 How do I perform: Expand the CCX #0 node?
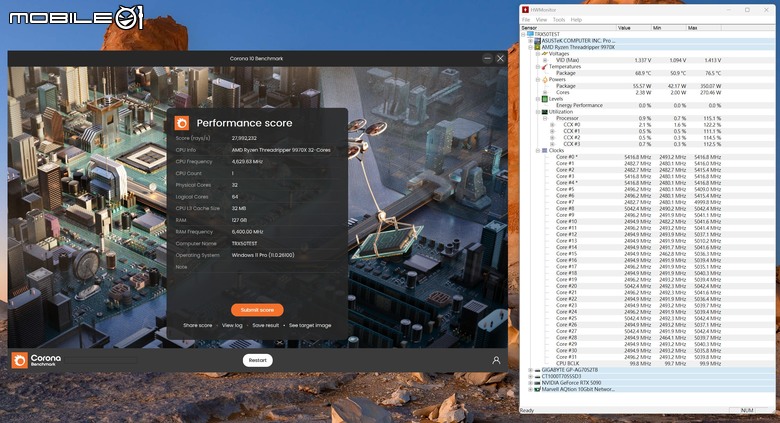(552, 125)
